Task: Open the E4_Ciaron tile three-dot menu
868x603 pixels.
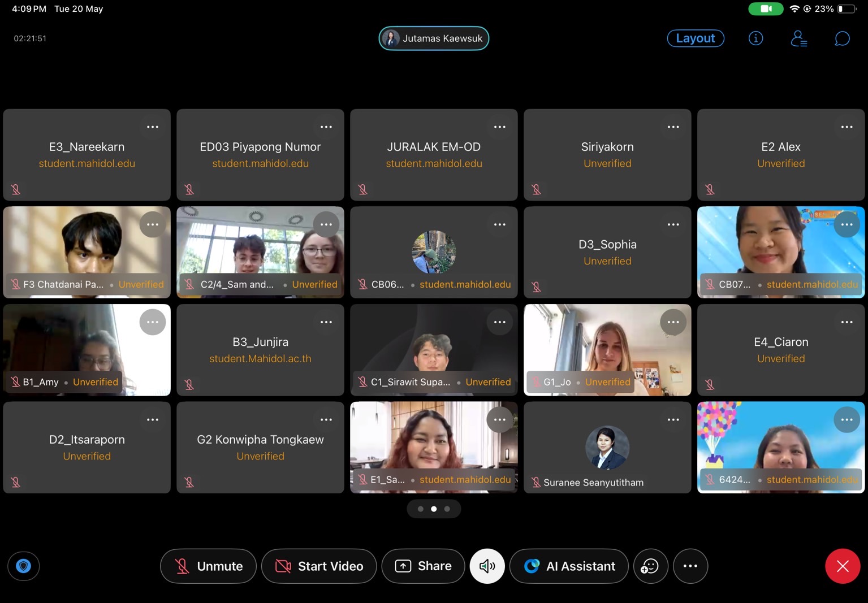Action: tap(847, 322)
